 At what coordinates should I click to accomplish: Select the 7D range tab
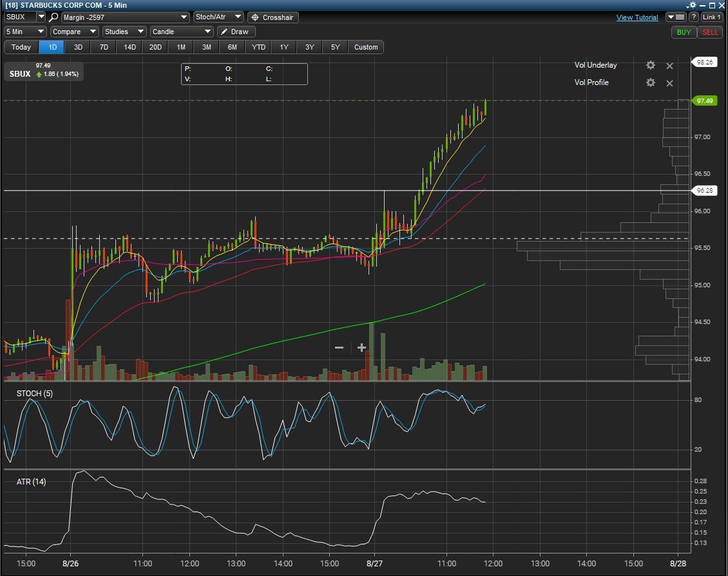pyautogui.click(x=104, y=47)
